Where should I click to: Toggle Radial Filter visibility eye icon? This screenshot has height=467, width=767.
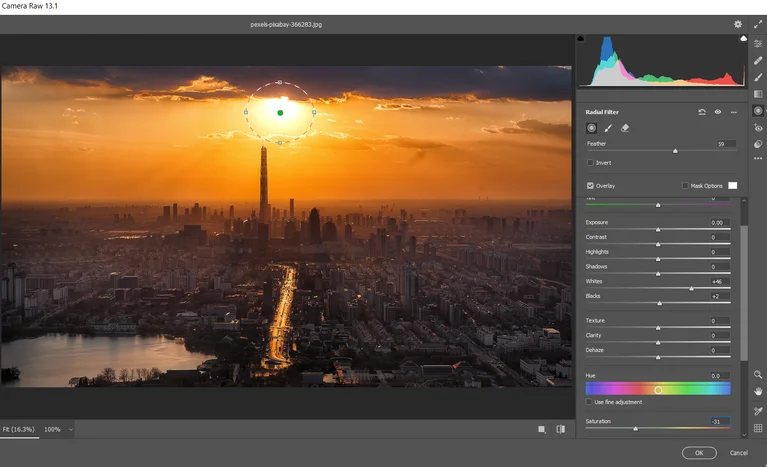[717, 112]
